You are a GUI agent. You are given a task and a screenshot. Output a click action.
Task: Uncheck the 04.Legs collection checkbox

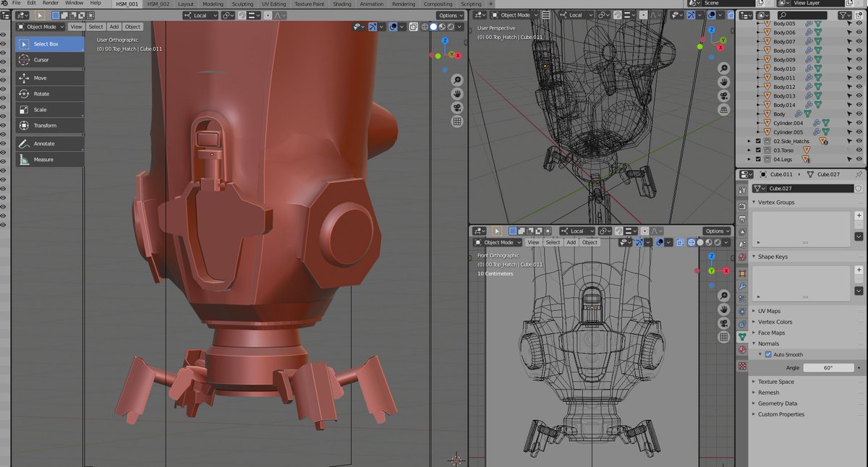point(758,159)
